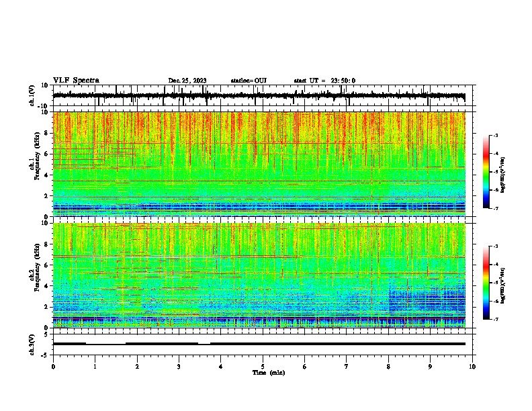Screen dimensions: 532x411
Task: Click the "-3" label on ch.2 colorbar
Action: pos(495,246)
